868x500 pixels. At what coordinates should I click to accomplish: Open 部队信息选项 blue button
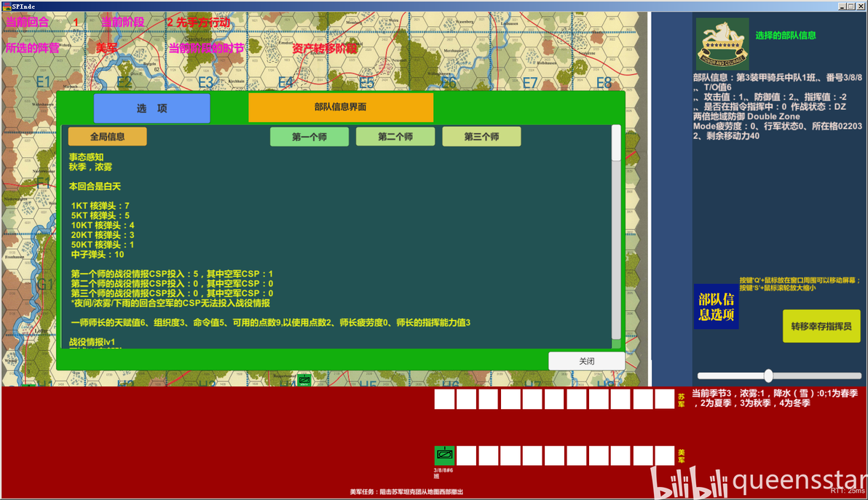coord(717,307)
